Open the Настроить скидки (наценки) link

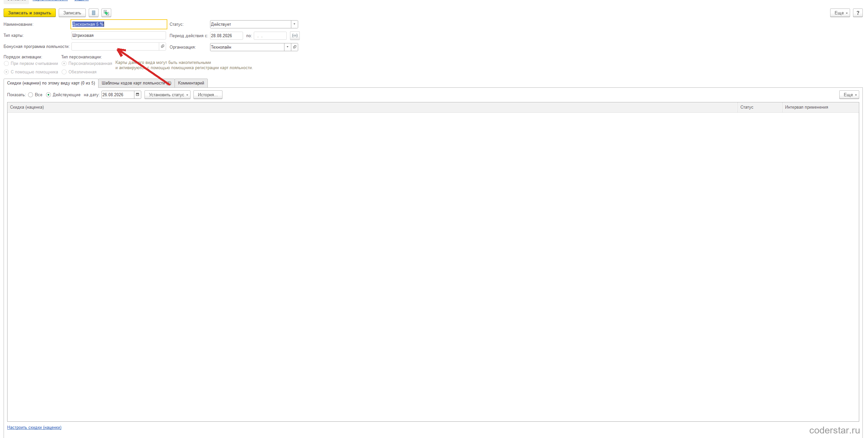34,428
